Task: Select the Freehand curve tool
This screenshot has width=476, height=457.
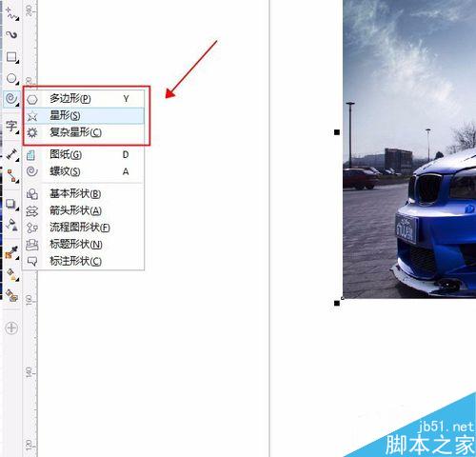Action: point(12,15)
